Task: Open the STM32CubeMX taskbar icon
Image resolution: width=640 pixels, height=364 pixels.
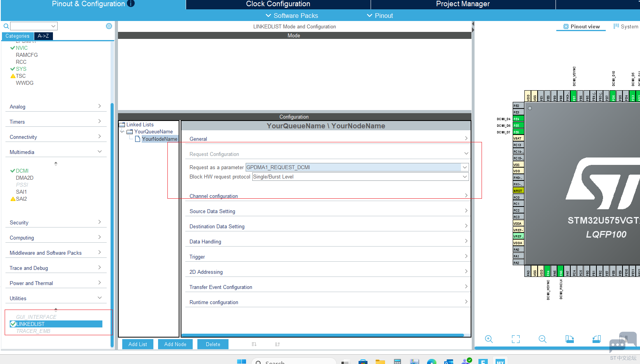Action: (x=500, y=361)
